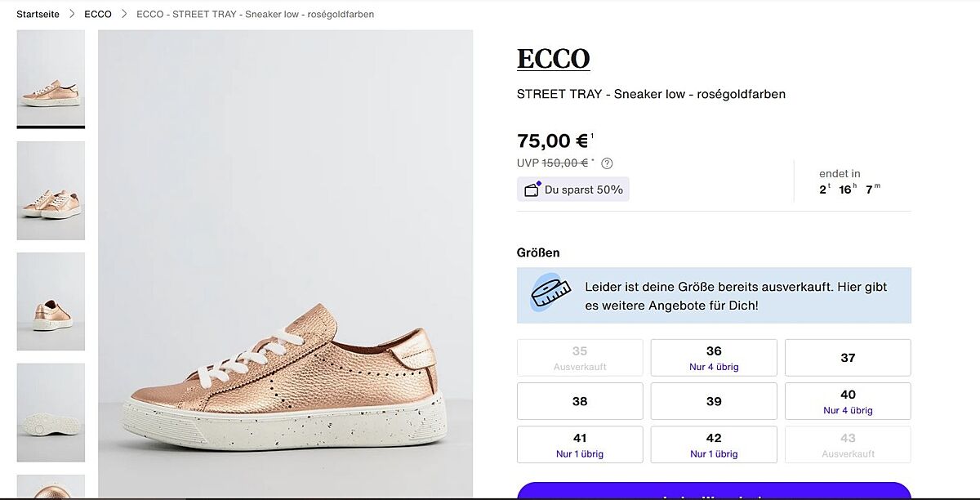Choose size 38
Viewport: 980px width, 500px height.
580,401
